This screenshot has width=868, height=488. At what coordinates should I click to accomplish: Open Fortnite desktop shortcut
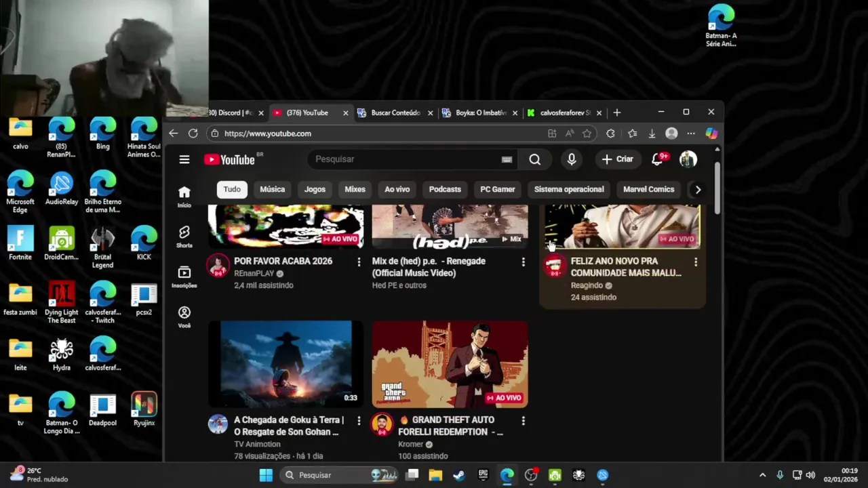click(x=20, y=244)
